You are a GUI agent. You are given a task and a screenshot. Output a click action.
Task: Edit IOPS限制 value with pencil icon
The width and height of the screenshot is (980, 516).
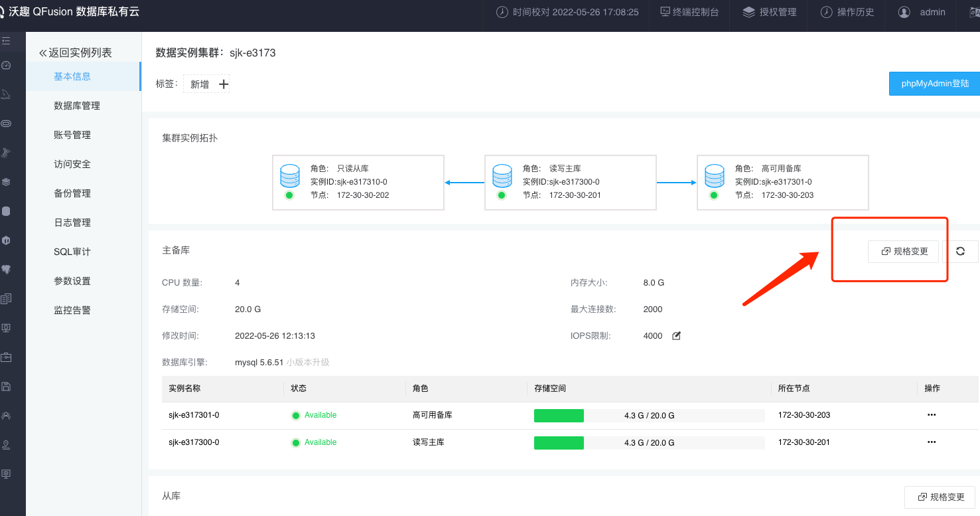coord(677,335)
